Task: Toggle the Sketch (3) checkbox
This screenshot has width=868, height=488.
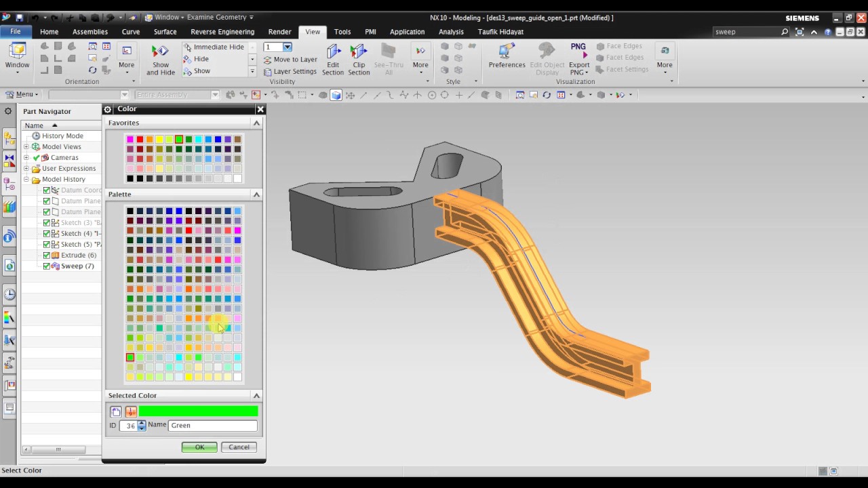Action: click(47, 223)
